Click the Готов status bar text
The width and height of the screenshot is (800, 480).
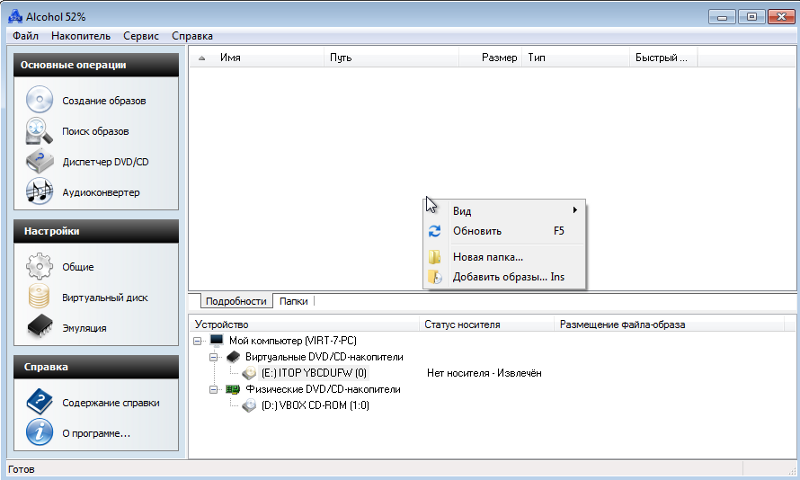(21, 469)
